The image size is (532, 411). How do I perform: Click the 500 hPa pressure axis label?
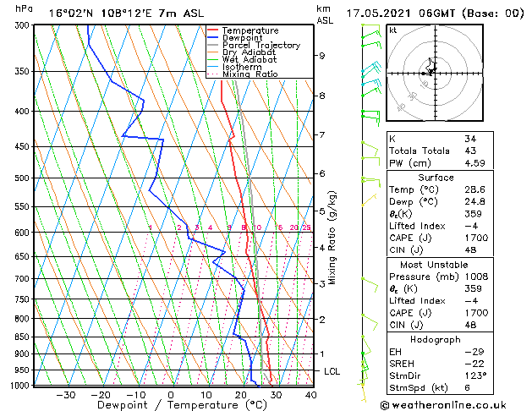coord(24,178)
